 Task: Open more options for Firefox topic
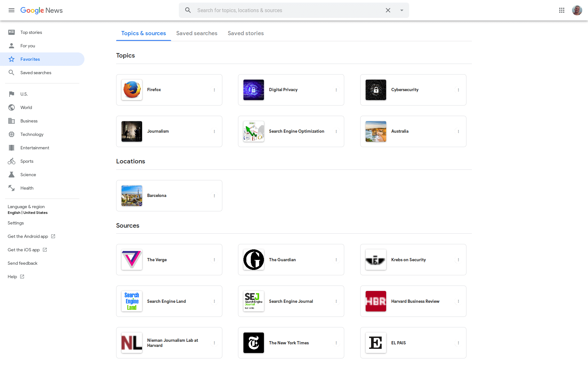(214, 90)
